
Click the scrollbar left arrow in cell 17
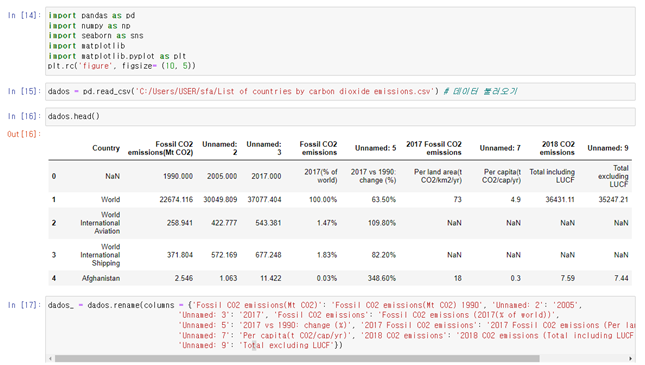coord(50,359)
